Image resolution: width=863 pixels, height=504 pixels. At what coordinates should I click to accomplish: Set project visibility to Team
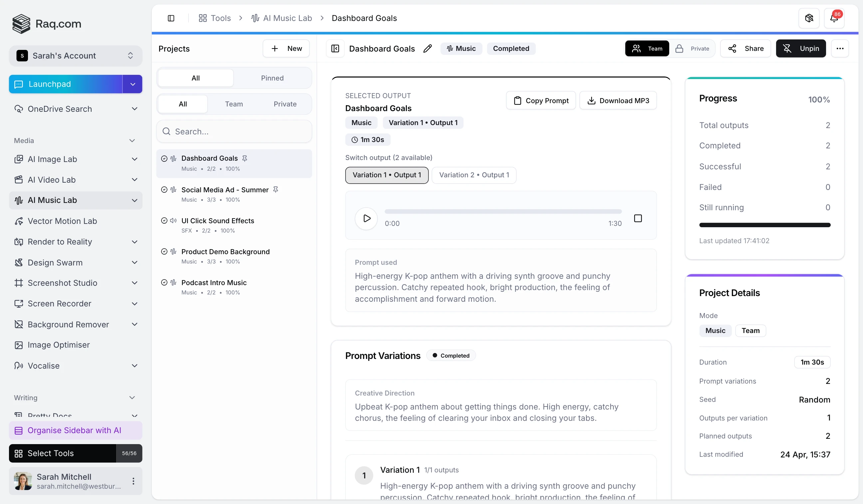(647, 49)
